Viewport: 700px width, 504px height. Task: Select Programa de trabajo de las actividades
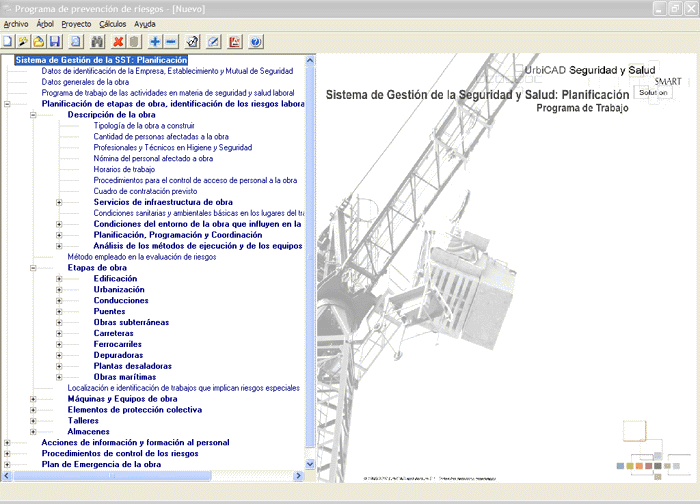pos(168,93)
